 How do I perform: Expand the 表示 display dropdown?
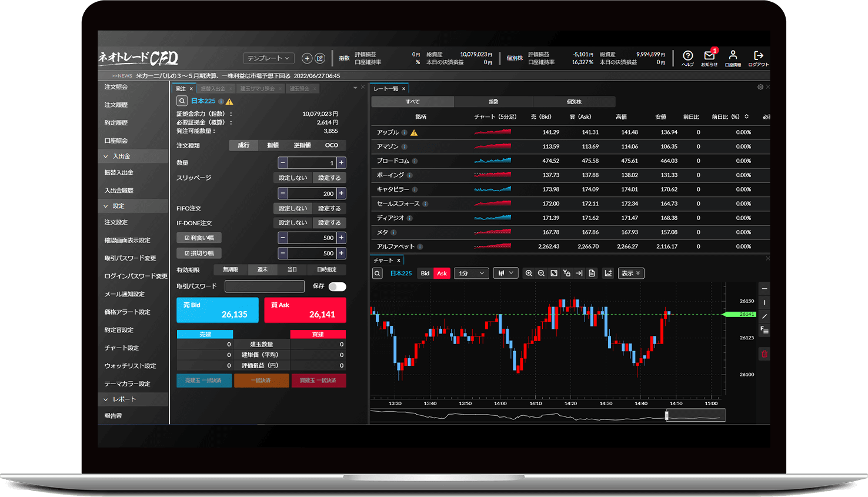pyautogui.click(x=631, y=273)
